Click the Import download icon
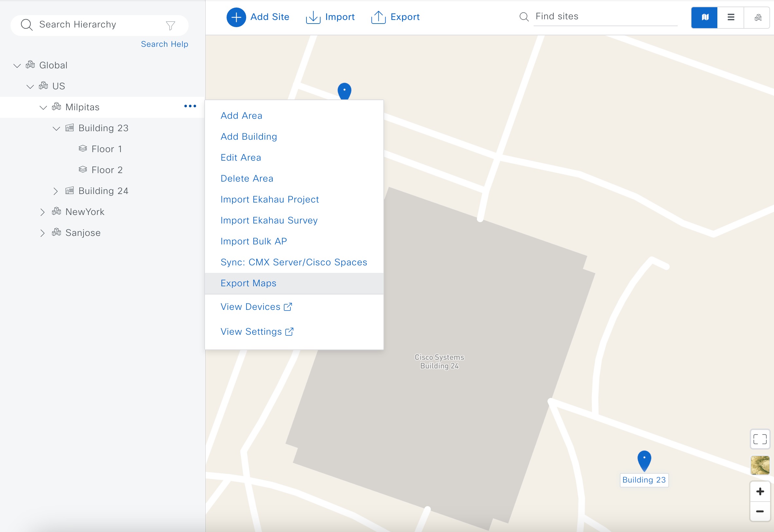This screenshot has height=532, width=774. 313,17
